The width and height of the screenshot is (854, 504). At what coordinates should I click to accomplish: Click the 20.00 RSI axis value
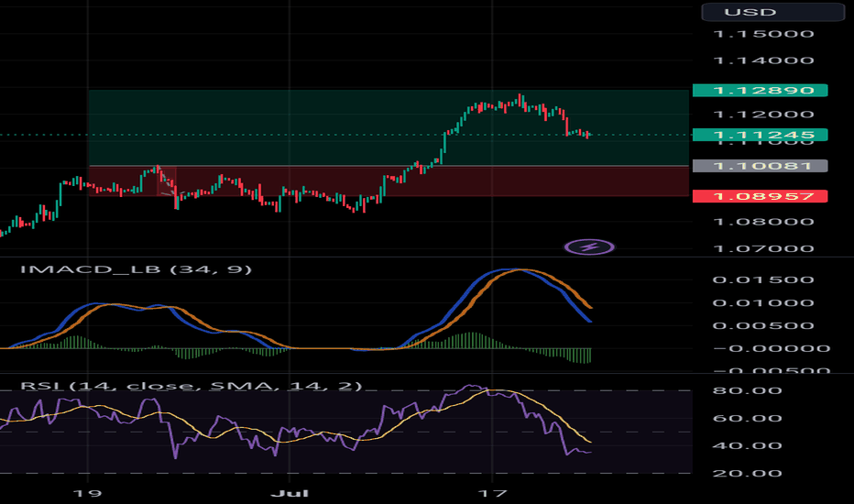tap(748, 474)
